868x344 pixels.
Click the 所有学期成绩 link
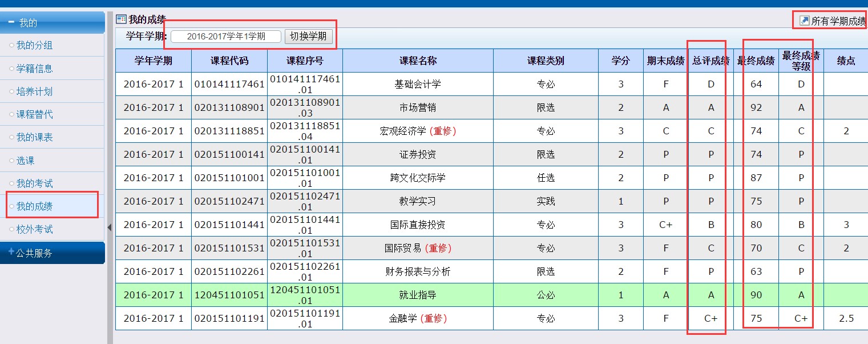pyautogui.click(x=838, y=21)
